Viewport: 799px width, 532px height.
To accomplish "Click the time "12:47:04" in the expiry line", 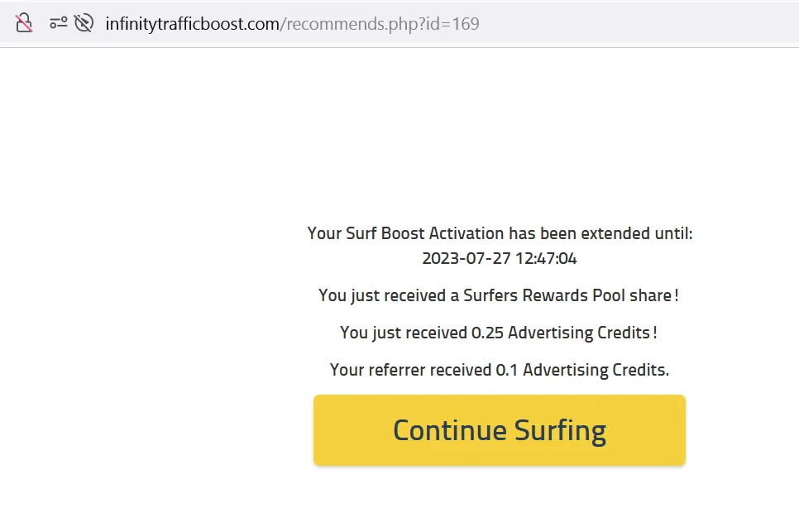I will pos(546,258).
